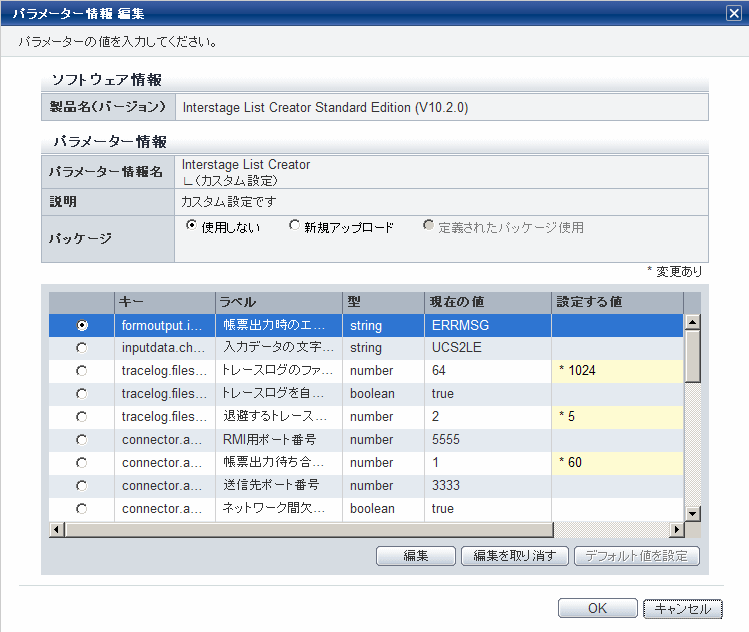Click the inputdata.ch... key cell
749x632 pixels.
click(165, 348)
